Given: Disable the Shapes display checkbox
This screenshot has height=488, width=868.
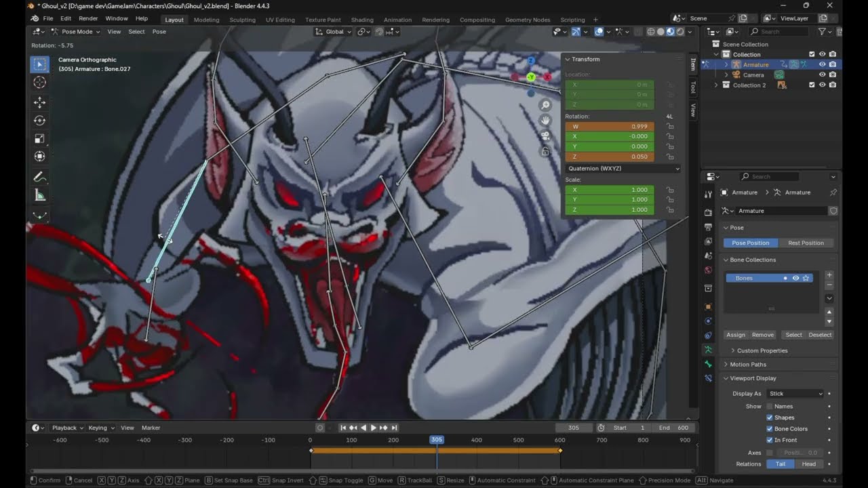Looking at the screenshot, I should [770, 418].
